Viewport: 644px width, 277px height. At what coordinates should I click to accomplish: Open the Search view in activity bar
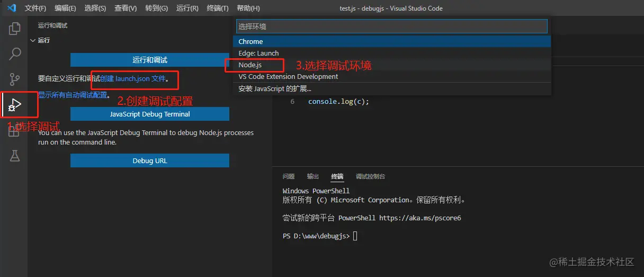pos(15,53)
